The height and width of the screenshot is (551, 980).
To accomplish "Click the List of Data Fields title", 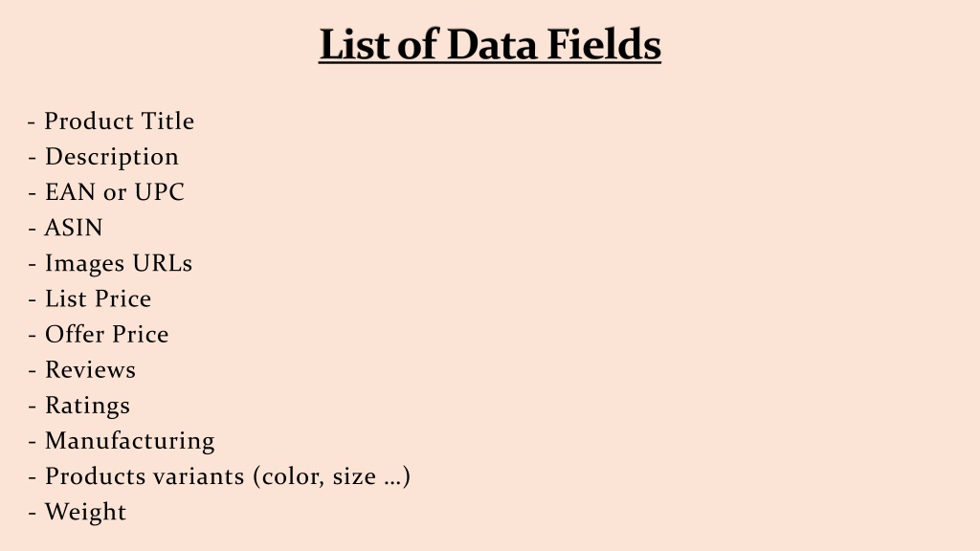I will pyautogui.click(x=490, y=44).
